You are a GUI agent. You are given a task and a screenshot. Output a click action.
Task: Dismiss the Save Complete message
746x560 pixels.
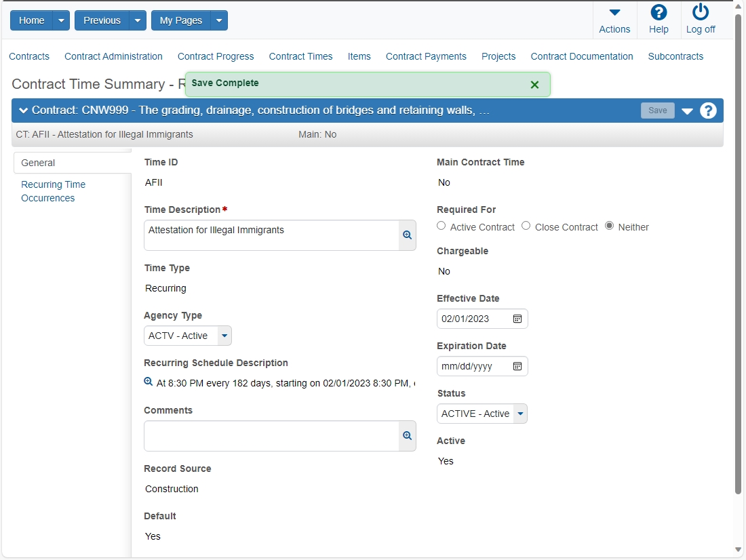pyautogui.click(x=534, y=85)
